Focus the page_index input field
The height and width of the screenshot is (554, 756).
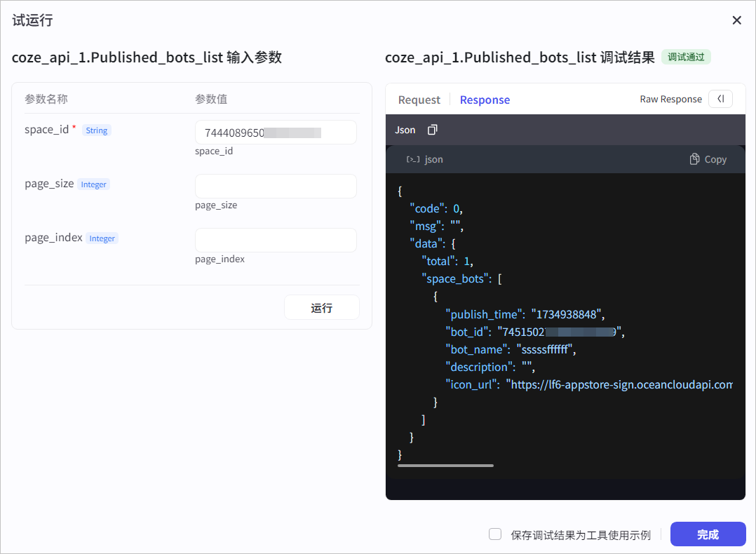tap(276, 240)
